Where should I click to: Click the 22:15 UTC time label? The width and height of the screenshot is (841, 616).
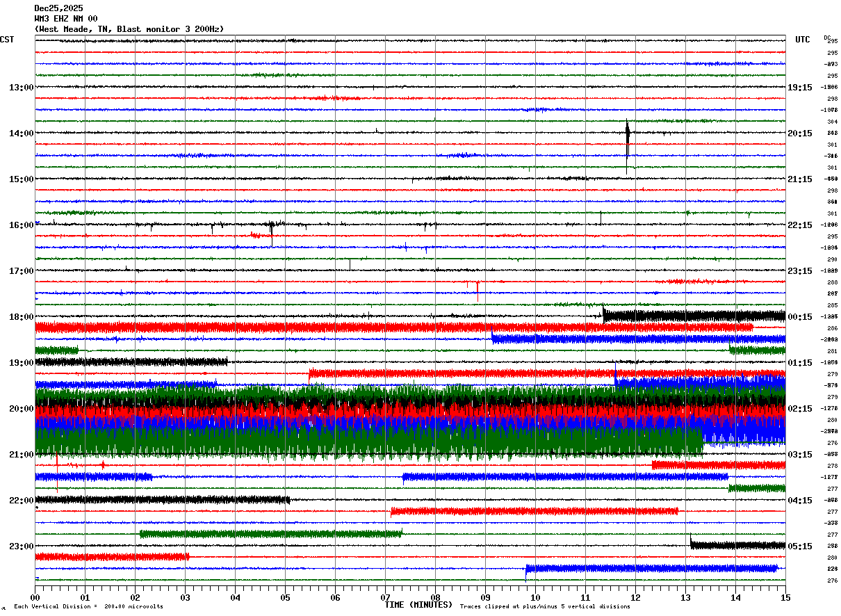pos(800,225)
